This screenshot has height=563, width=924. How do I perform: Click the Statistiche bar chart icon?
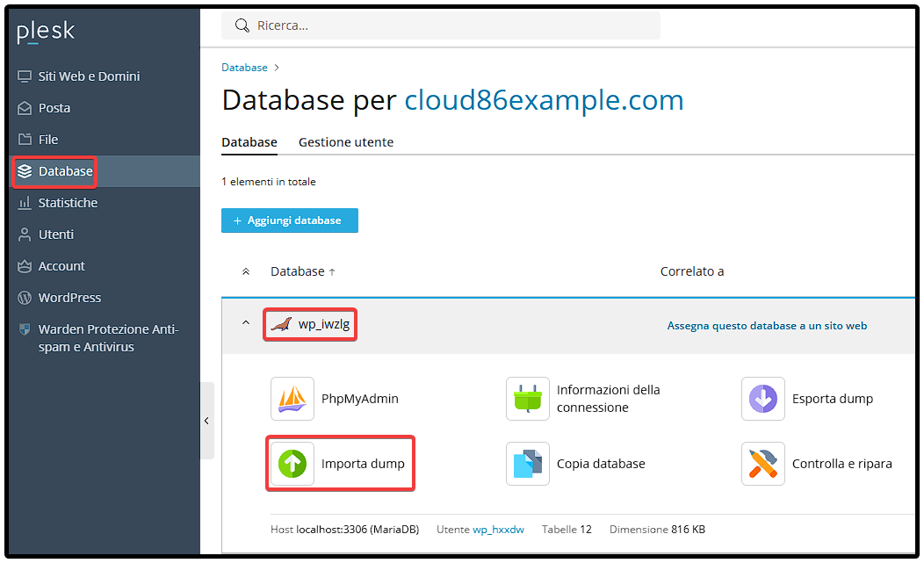[25, 203]
